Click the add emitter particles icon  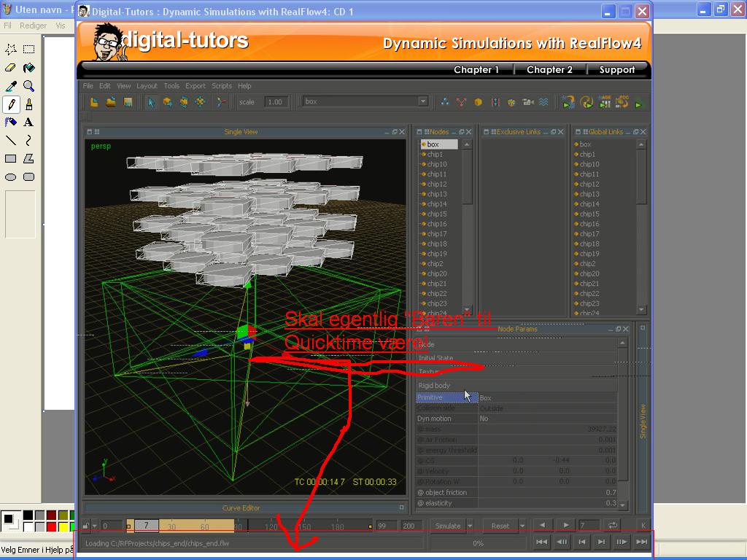click(445, 102)
